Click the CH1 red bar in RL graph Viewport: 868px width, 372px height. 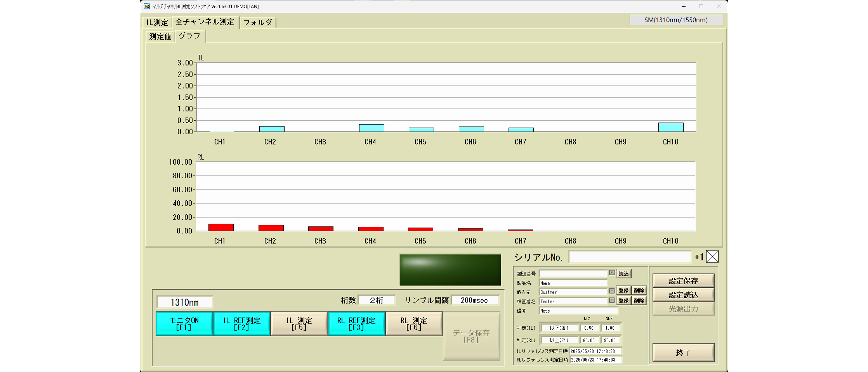(221, 228)
